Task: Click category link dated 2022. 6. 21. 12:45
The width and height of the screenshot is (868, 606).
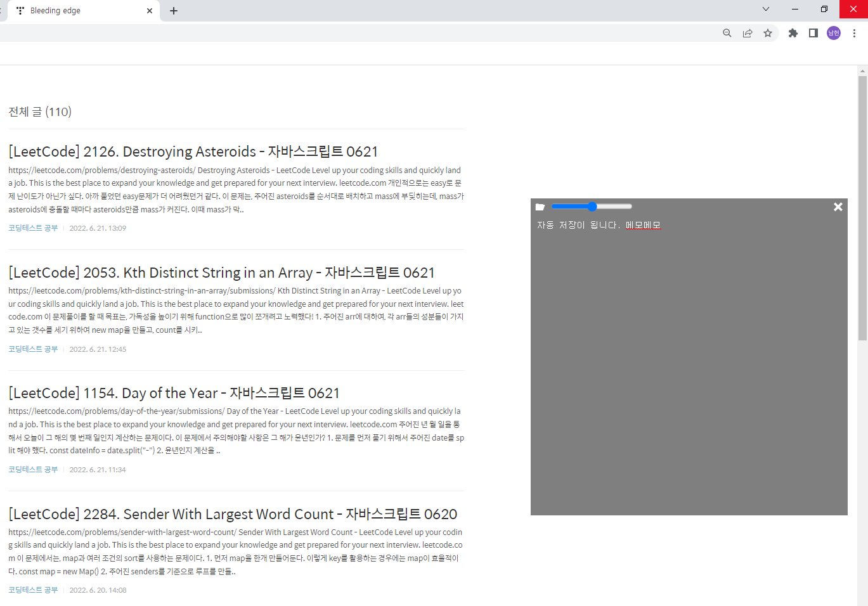Action: (x=33, y=349)
